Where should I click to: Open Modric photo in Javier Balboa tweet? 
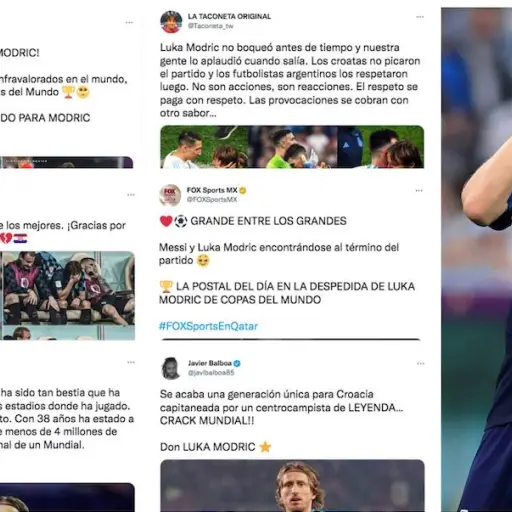coord(292,486)
